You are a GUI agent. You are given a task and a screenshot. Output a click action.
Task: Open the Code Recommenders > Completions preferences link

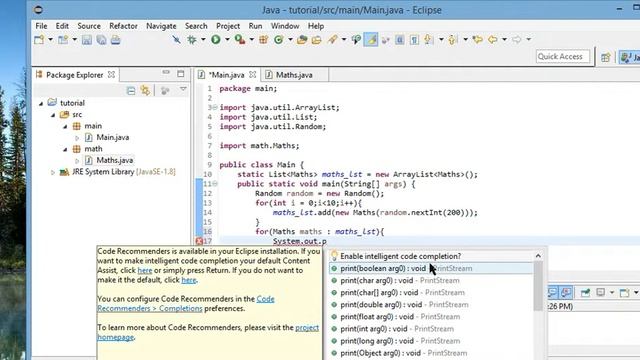[x=186, y=304]
